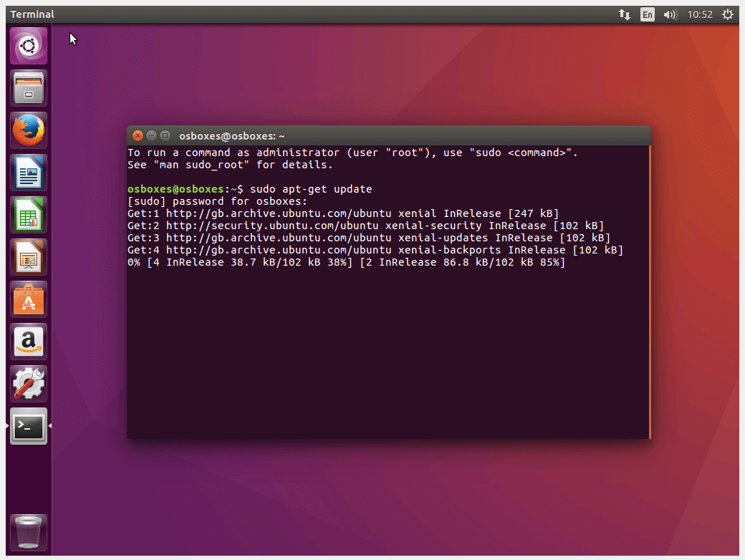The height and width of the screenshot is (560, 745).
Task: Click the Get:1 xenial InRelease line
Action: (343, 213)
